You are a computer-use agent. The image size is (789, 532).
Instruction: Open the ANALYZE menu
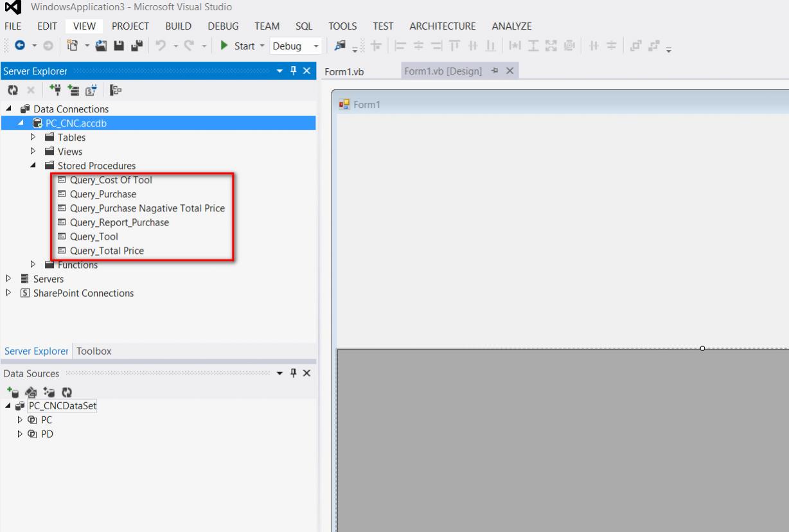tap(511, 26)
